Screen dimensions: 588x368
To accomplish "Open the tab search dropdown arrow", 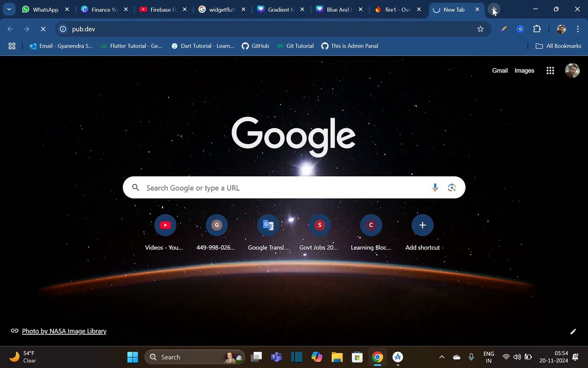I will click(x=9, y=9).
